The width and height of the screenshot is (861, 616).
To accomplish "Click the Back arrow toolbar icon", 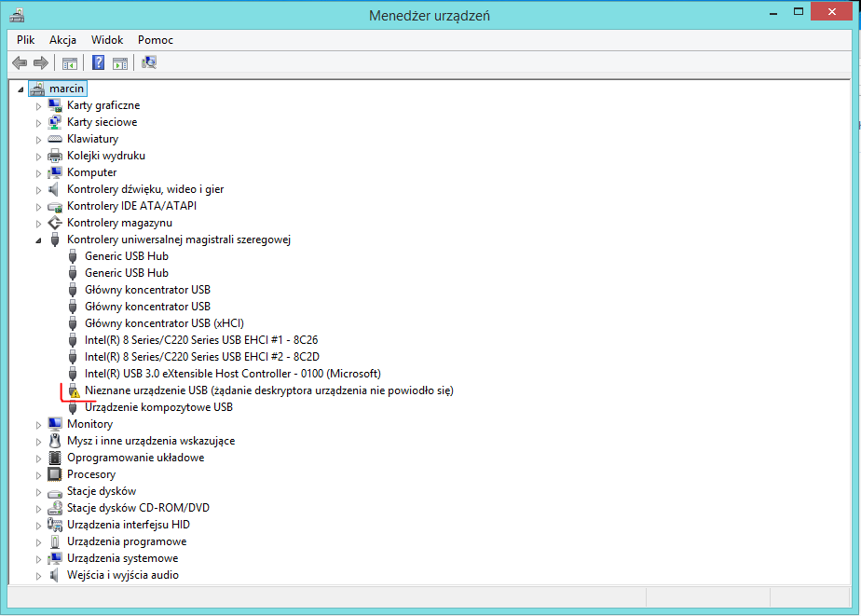I will (20, 62).
